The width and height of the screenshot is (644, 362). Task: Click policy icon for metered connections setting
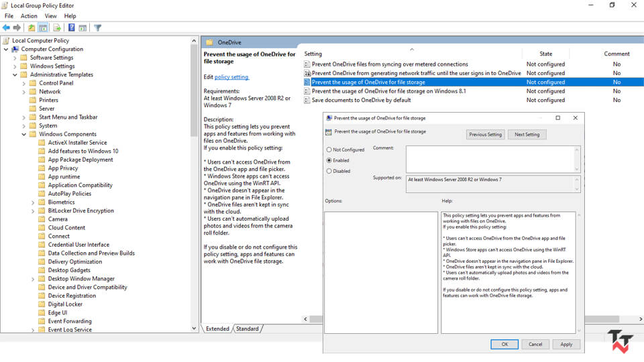pos(307,64)
